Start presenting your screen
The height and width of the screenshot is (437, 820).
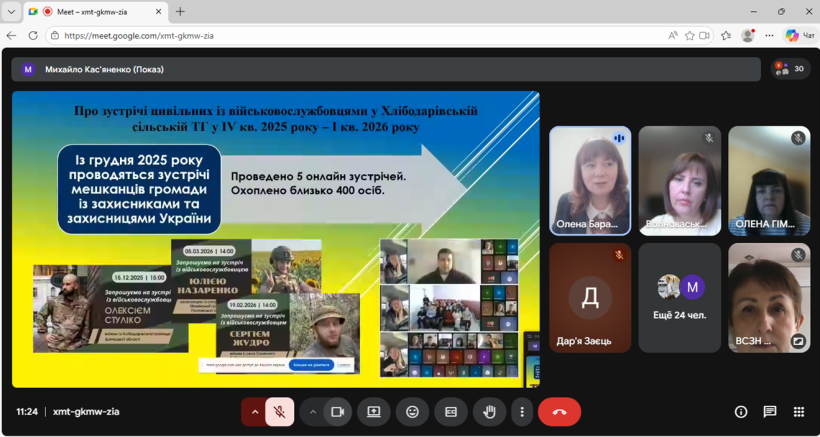(373, 412)
